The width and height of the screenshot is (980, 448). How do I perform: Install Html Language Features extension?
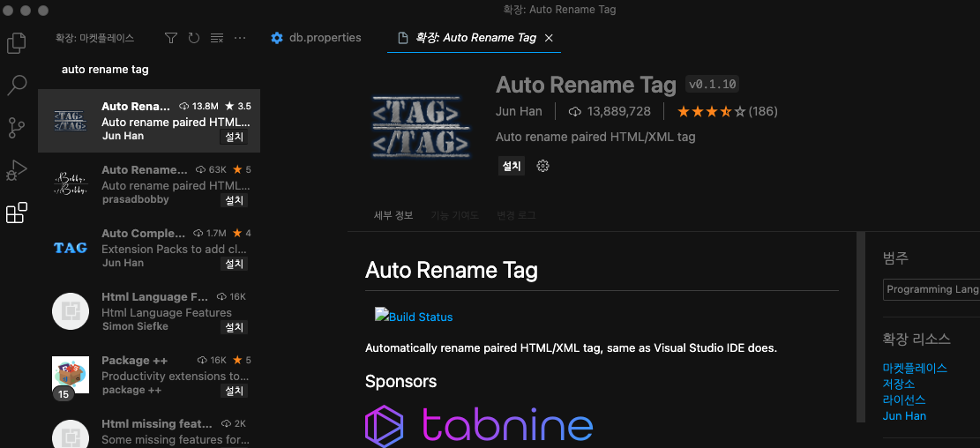[234, 327]
